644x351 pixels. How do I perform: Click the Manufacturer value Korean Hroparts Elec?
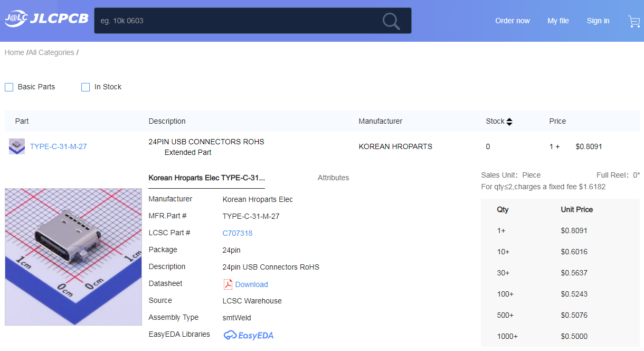(x=258, y=199)
